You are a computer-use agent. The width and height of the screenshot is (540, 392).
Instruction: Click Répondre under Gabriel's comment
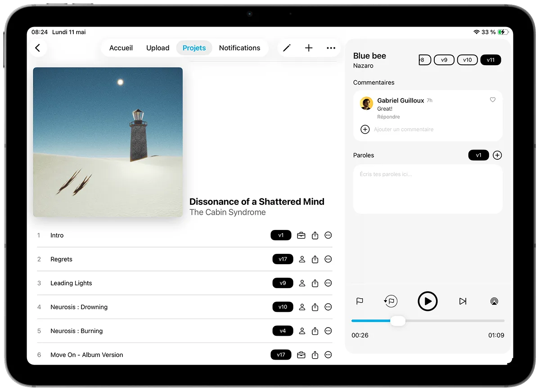coord(388,117)
